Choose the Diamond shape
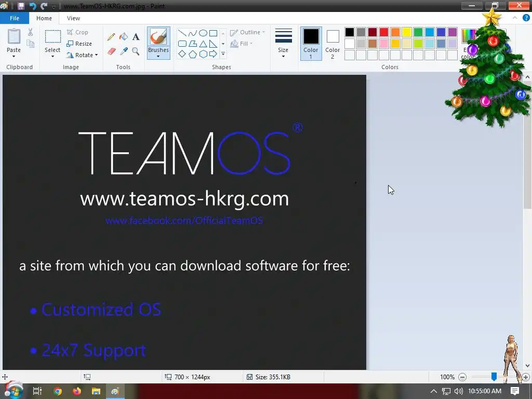Image resolution: width=532 pixels, height=399 pixels. coord(182,54)
